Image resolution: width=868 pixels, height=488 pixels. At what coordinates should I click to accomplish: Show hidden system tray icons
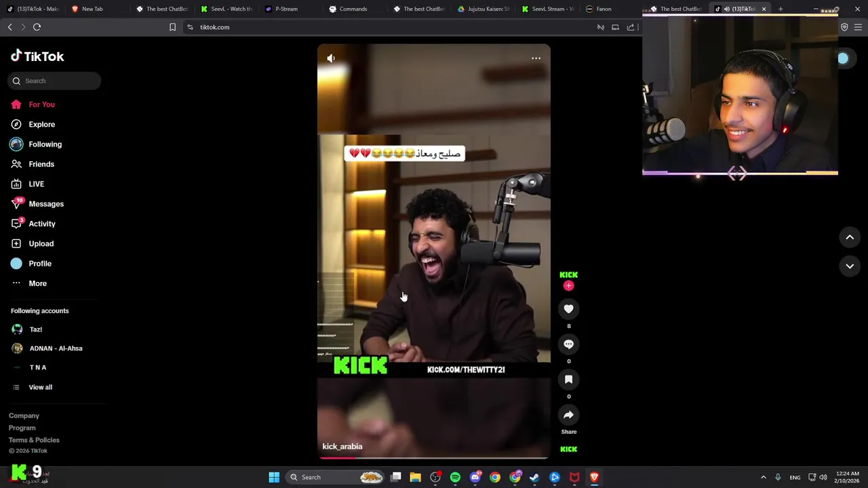tap(763, 477)
